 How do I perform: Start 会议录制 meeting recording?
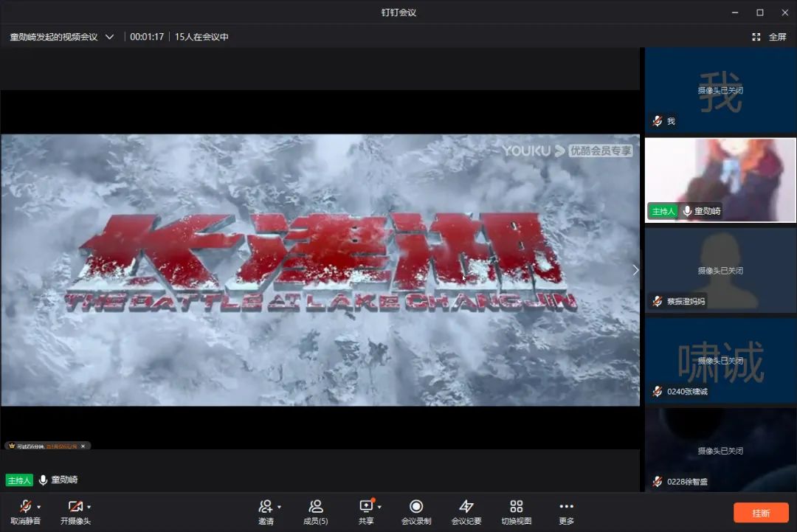pos(416,512)
